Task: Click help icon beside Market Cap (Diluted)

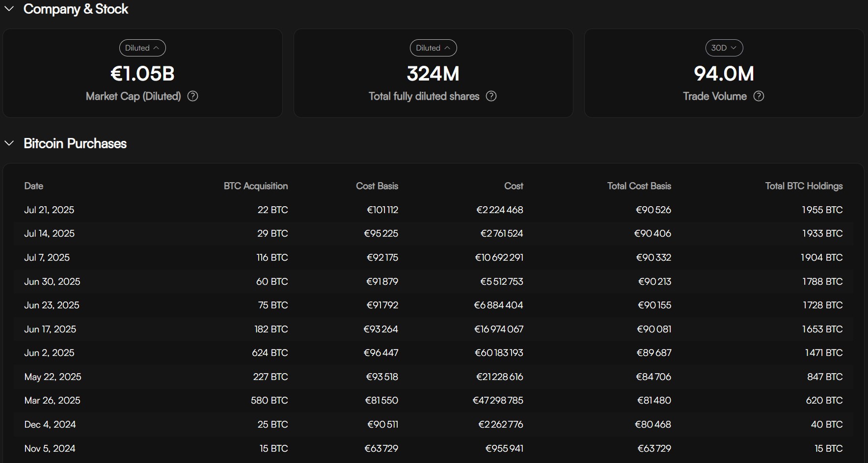Action: tap(193, 96)
